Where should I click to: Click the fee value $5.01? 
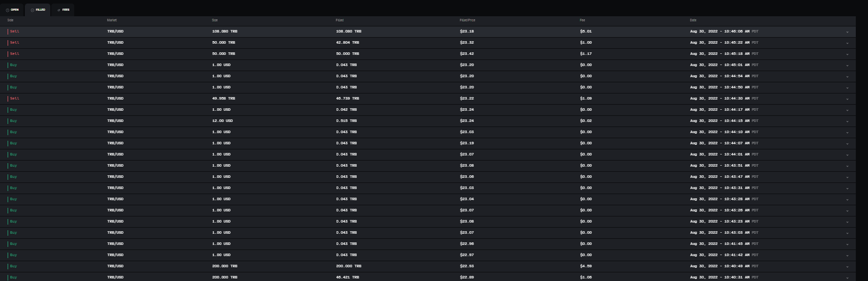[586, 32]
